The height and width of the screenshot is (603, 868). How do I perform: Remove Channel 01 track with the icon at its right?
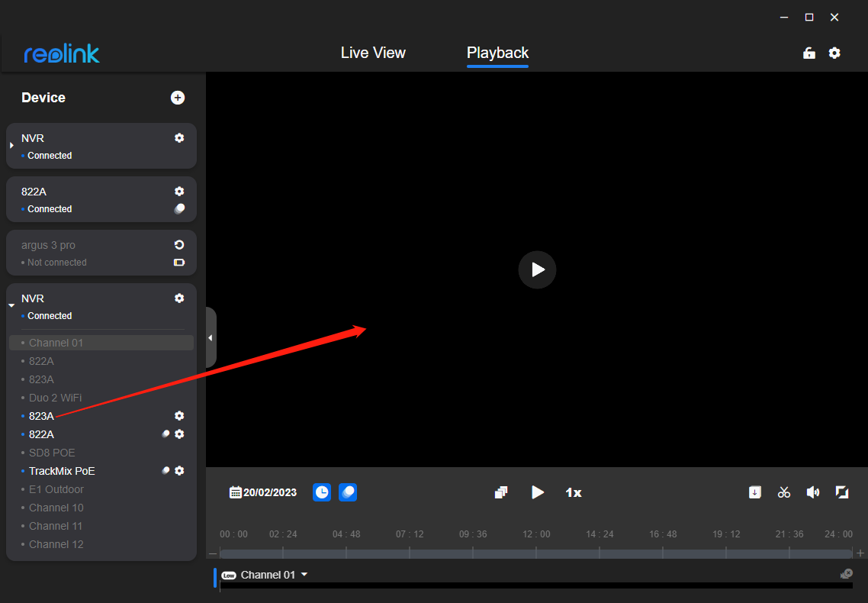click(847, 574)
